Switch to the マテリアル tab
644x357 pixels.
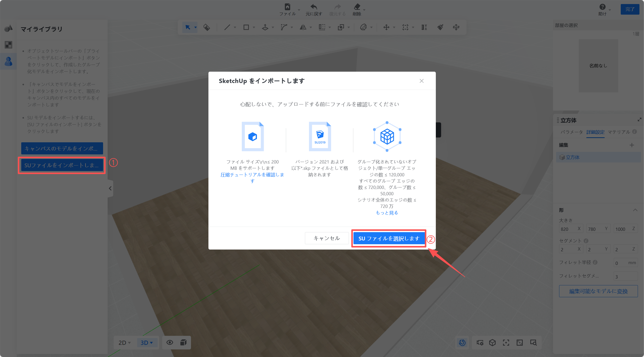pos(619,132)
